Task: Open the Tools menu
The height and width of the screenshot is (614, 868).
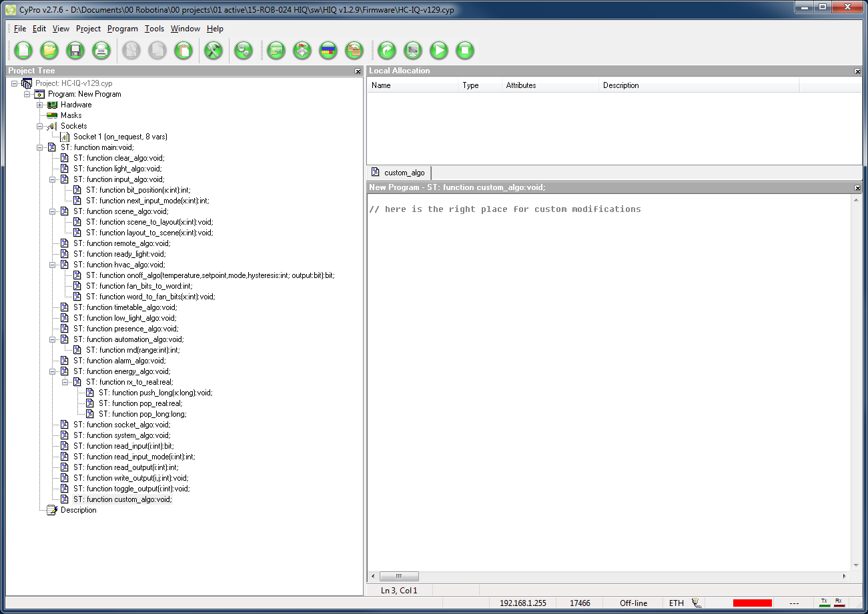Action: pos(154,29)
